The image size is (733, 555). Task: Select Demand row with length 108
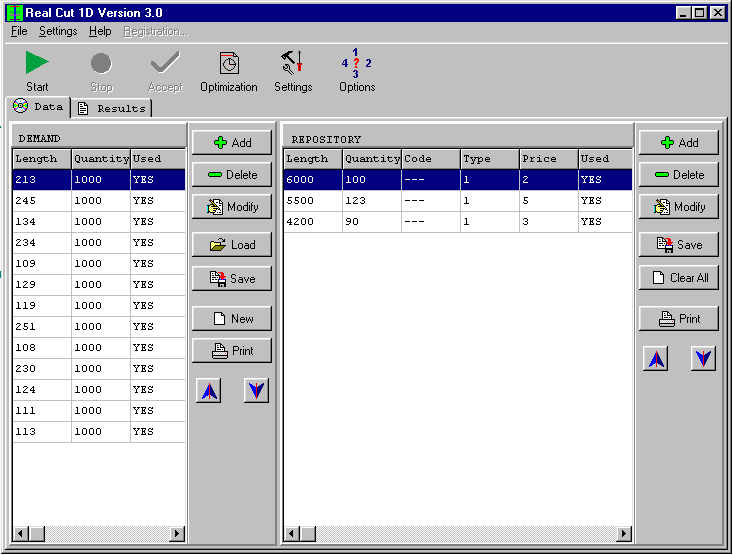coord(99,348)
